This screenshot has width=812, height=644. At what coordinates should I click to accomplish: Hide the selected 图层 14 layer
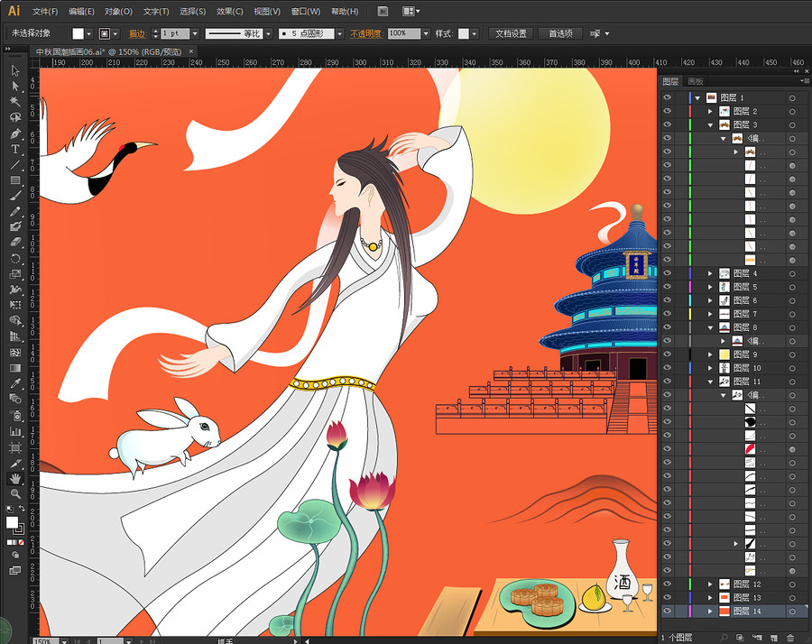pos(667,611)
